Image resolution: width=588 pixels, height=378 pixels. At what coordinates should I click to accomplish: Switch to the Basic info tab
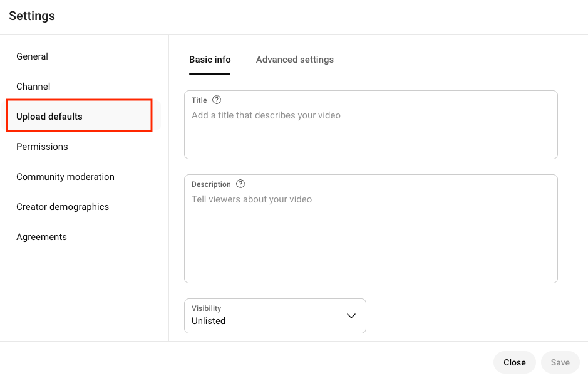pyautogui.click(x=210, y=59)
